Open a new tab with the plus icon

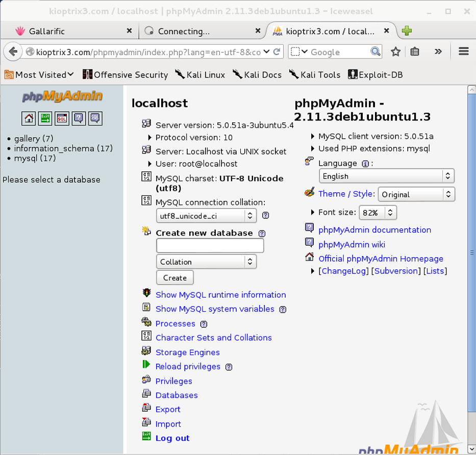pos(407,31)
